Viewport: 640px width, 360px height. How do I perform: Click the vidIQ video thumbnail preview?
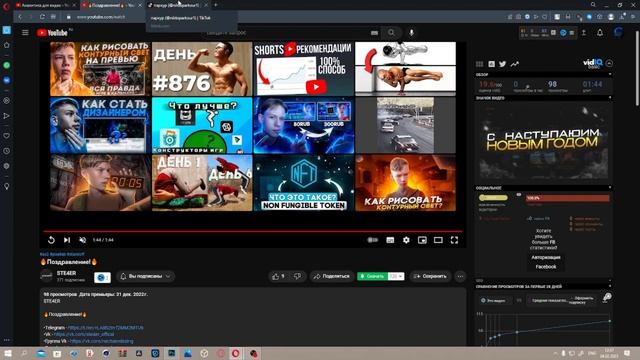[x=543, y=141]
